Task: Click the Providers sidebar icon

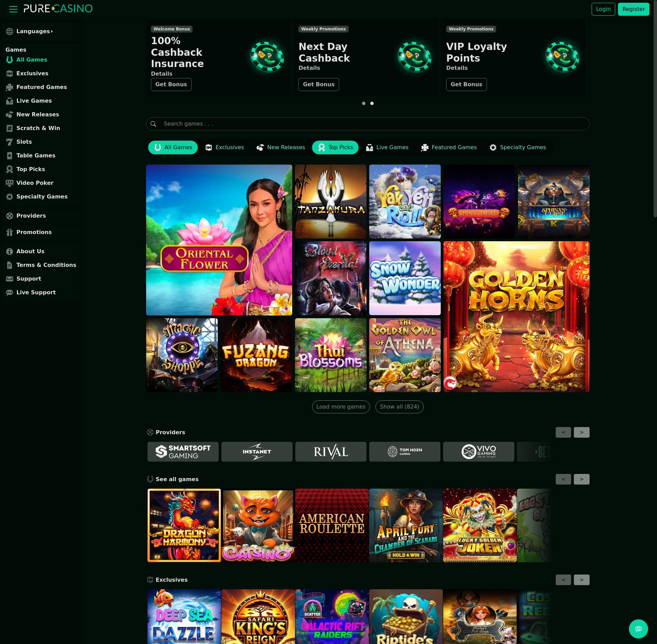Action: coord(10,216)
